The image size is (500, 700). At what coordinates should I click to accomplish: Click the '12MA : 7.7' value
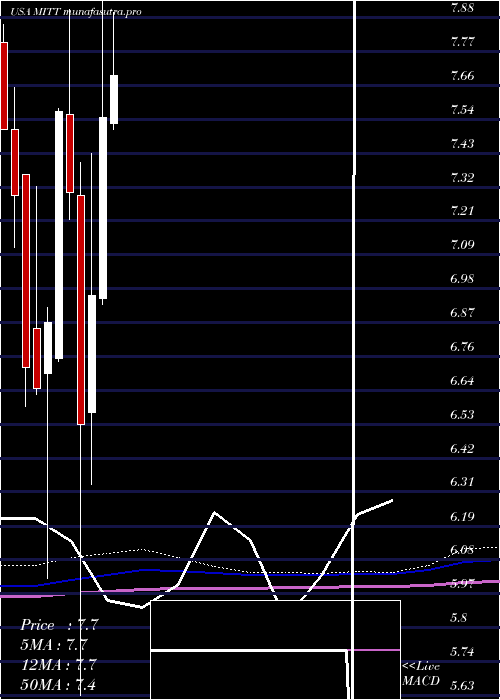pyautogui.click(x=59, y=665)
